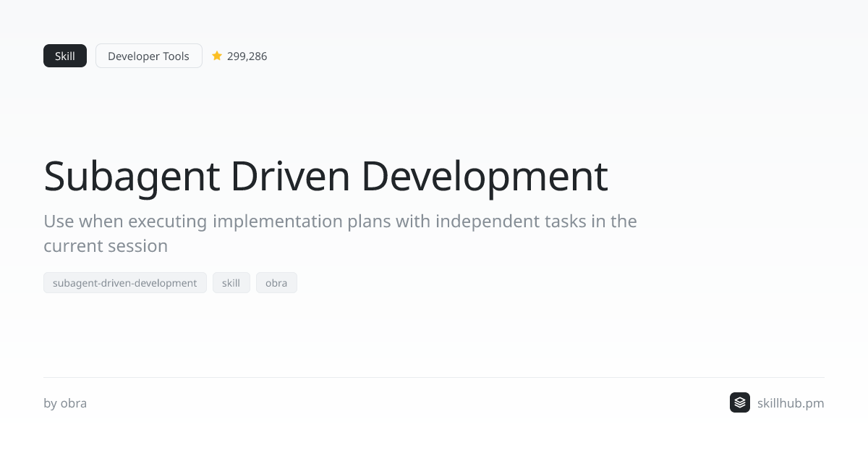868x456 pixels.
Task: Click the yellow star rating icon
Action: (217, 56)
